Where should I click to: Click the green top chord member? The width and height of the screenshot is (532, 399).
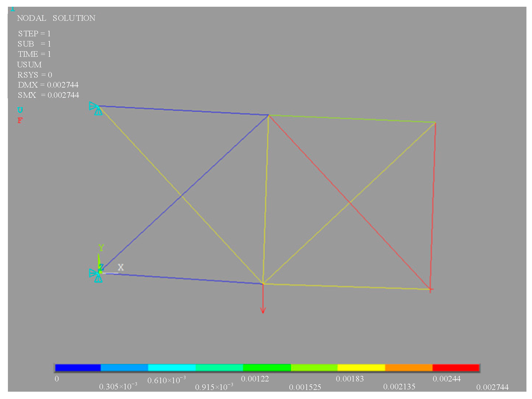tap(351, 118)
